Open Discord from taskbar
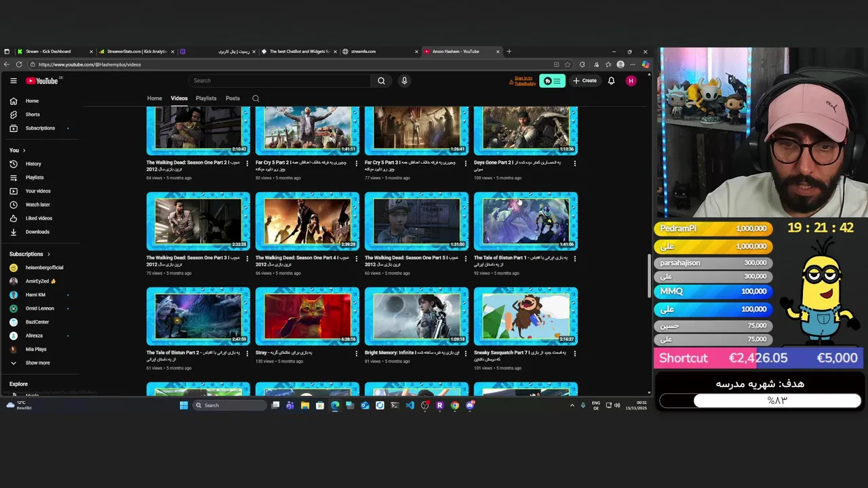 click(470, 405)
